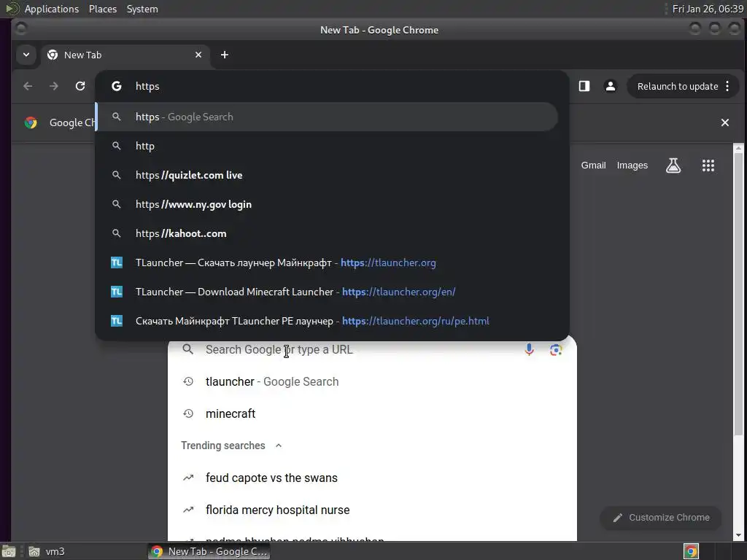Start voice search with microphone icon

pyautogui.click(x=529, y=349)
